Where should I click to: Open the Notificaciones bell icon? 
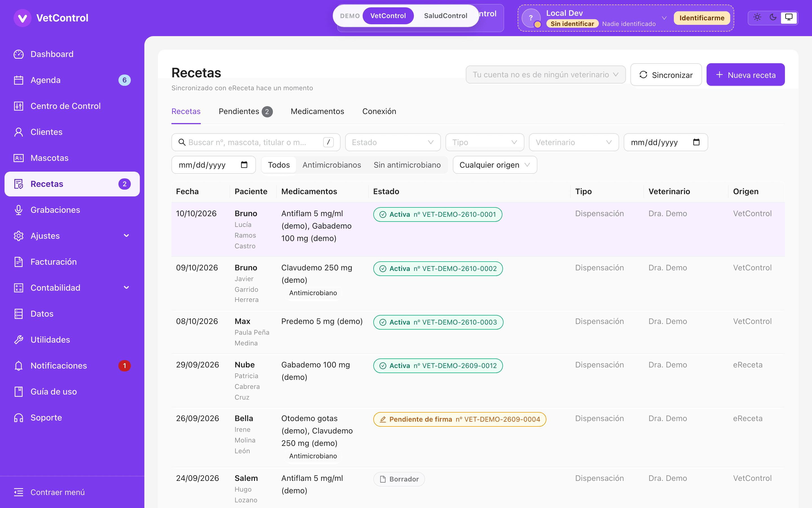pos(18,365)
